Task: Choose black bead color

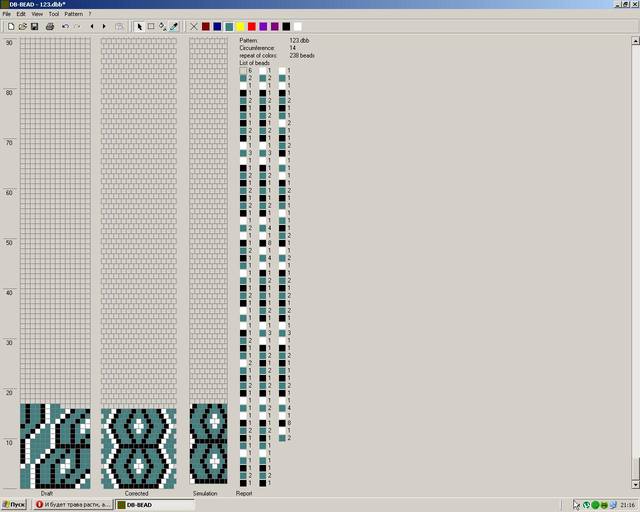Action: pyautogui.click(x=286, y=27)
